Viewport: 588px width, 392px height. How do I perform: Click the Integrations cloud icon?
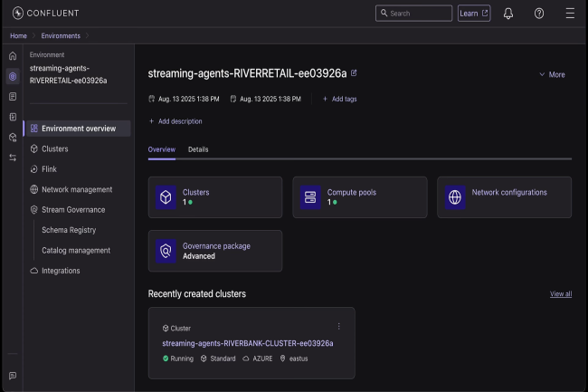coord(34,271)
